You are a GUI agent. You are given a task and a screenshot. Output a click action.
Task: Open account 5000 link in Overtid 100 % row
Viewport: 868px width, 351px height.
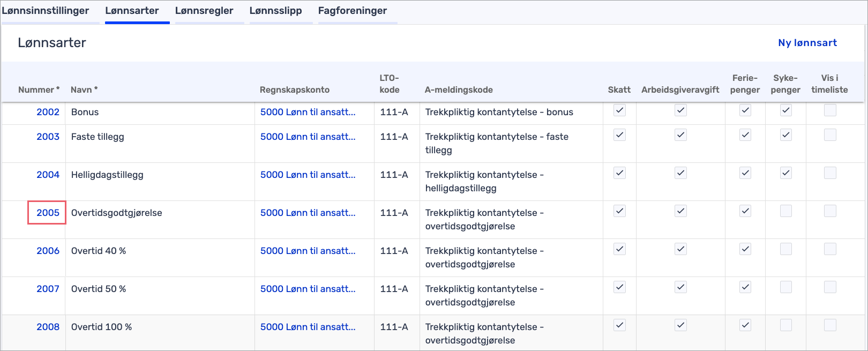click(308, 327)
